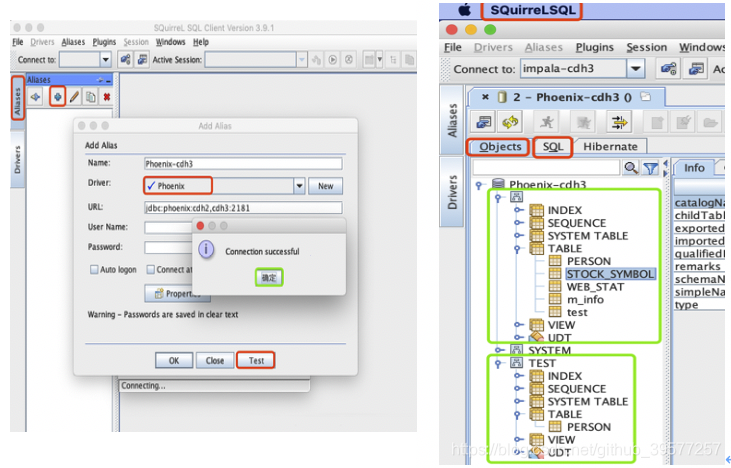Click the copy alias icon
This screenshot has width=731, height=468.
(x=91, y=97)
